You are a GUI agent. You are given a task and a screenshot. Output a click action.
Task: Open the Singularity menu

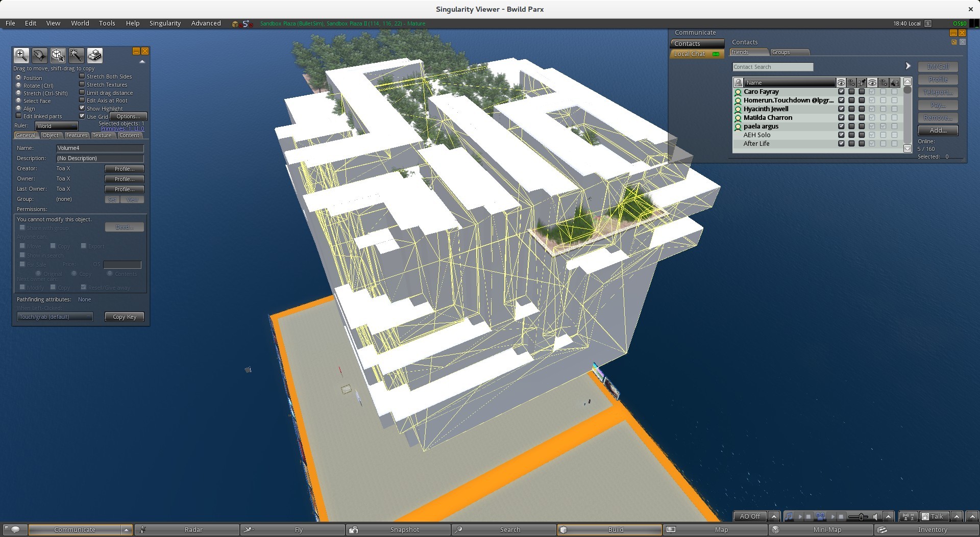(165, 23)
